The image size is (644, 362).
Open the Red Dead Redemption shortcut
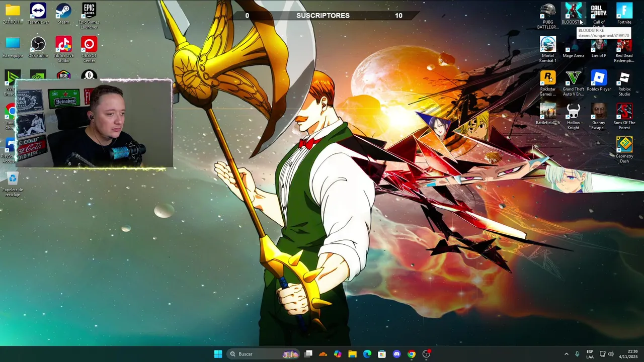coord(624,50)
